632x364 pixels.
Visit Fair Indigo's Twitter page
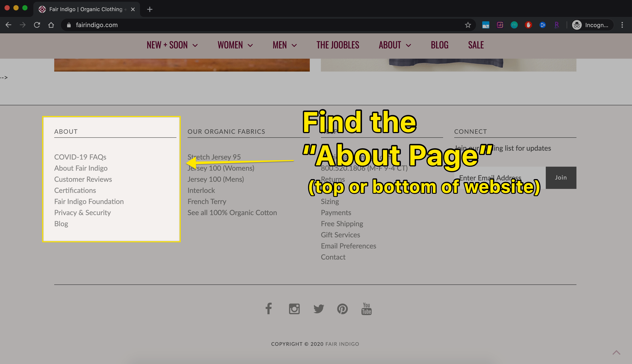coord(319,309)
